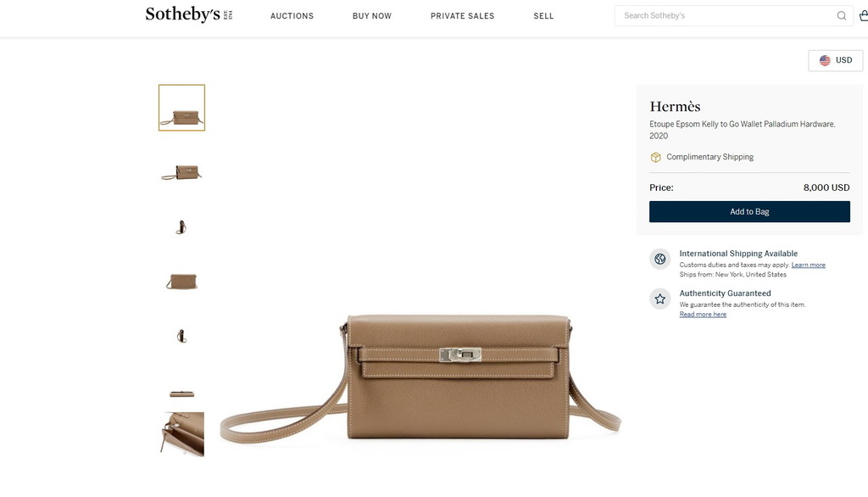Open the Sell menu item
The width and height of the screenshot is (868, 497).
coord(543,16)
